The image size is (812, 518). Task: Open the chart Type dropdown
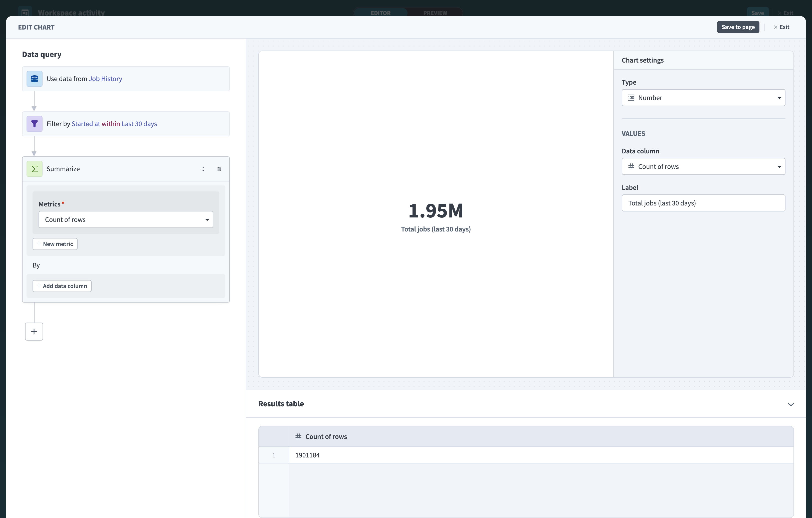[x=703, y=98]
